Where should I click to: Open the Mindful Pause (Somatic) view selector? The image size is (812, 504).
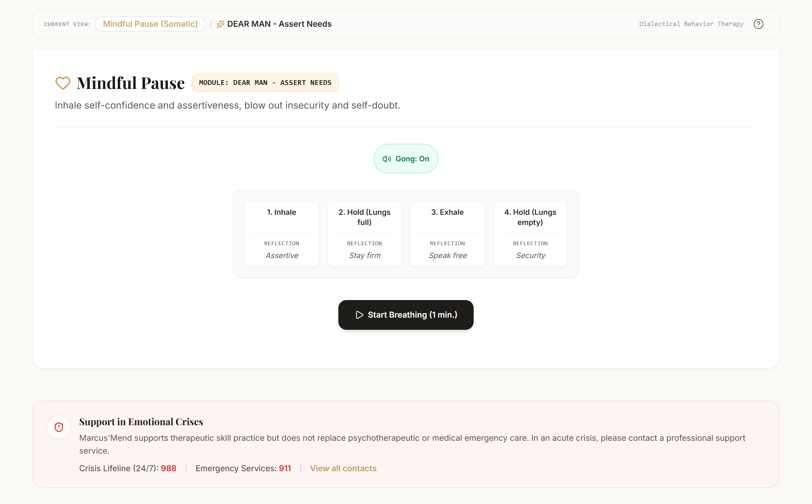[150, 24]
